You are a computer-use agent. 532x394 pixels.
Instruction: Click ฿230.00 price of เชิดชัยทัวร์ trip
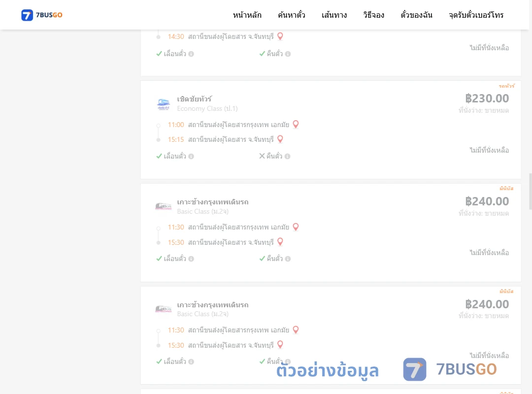(x=487, y=98)
